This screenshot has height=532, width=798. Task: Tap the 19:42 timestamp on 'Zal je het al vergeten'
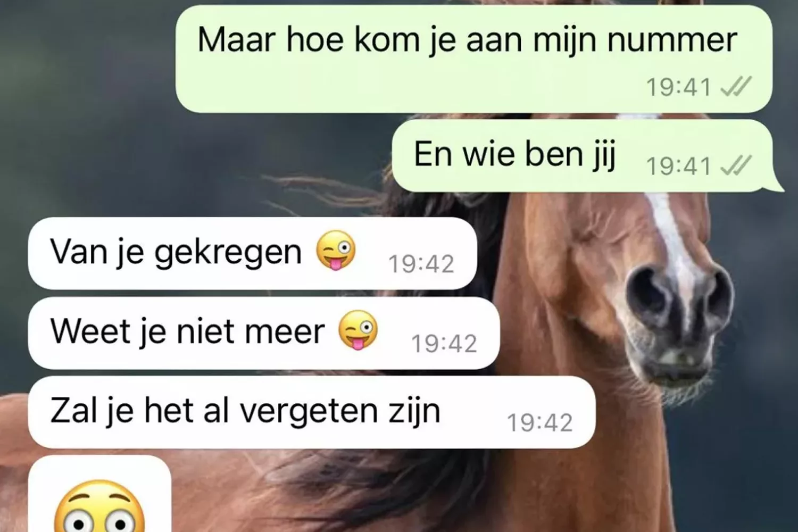coord(540,423)
